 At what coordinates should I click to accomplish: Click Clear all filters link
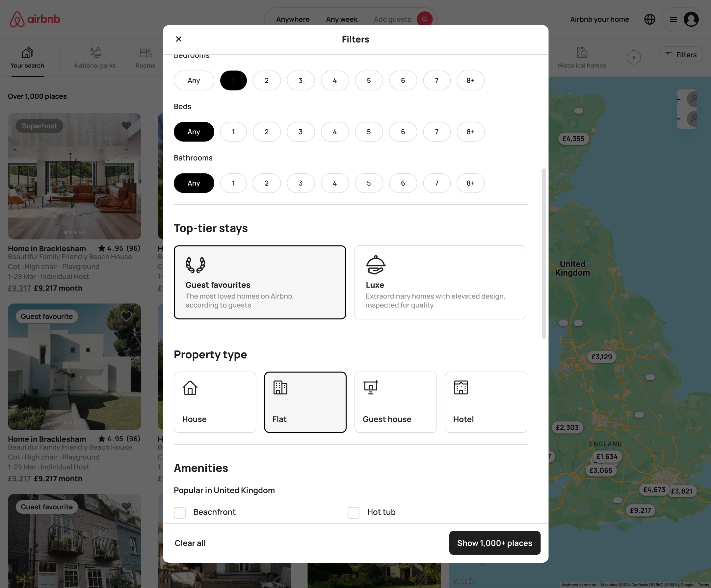coord(190,543)
